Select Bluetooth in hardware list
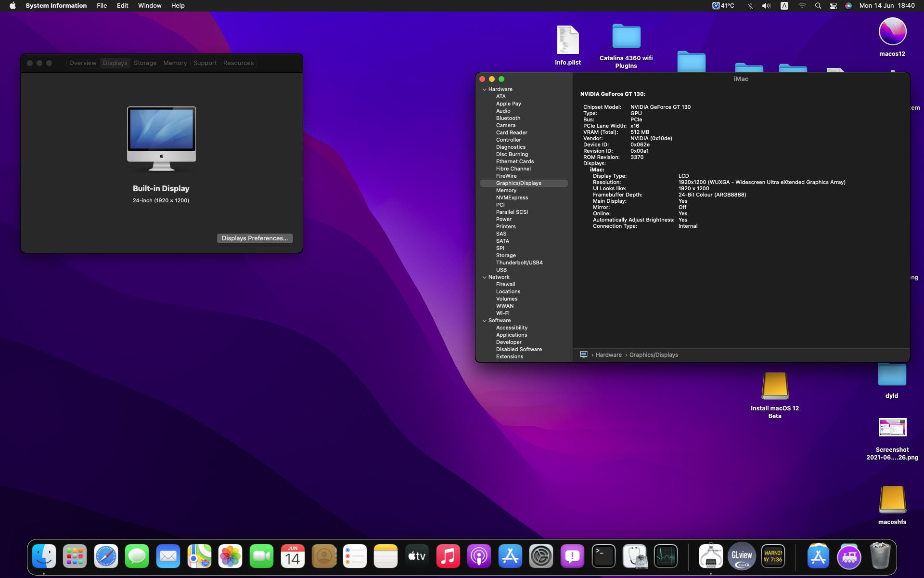Viewport: 924px width, 578px height. coord(508,118)
